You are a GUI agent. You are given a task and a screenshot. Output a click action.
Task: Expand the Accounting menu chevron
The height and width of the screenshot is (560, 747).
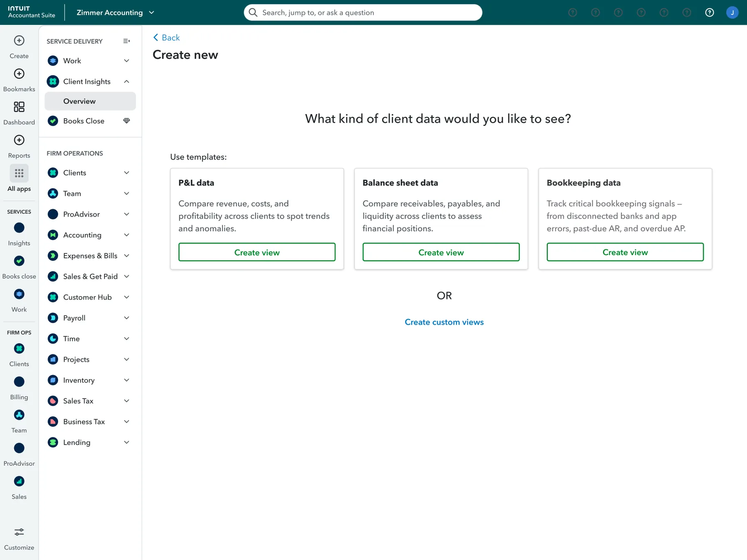pos(127,235)
